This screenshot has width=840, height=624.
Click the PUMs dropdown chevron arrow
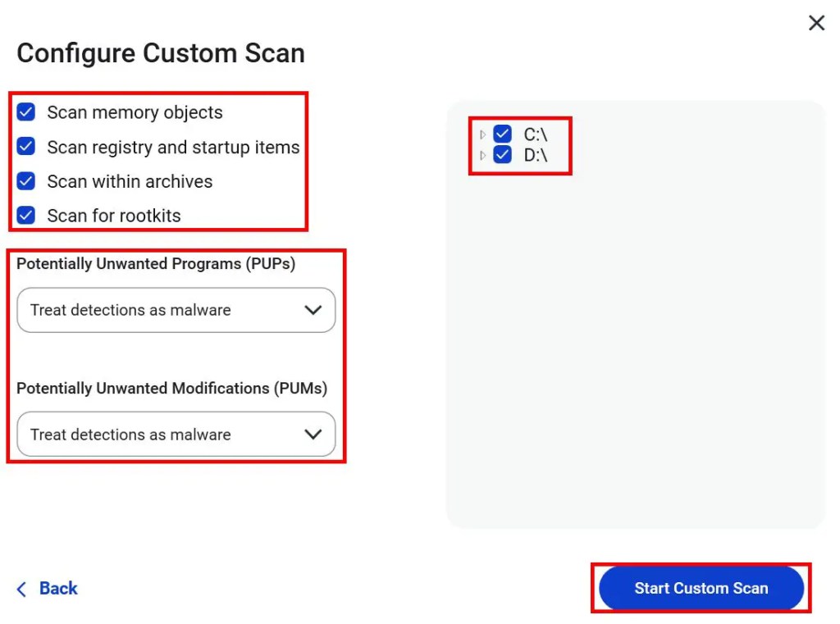point(313,435)
